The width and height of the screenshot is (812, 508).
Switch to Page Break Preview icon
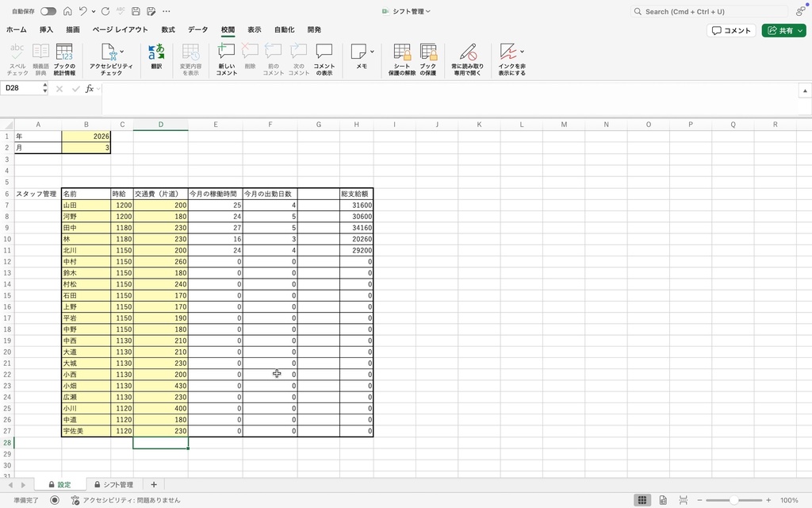tap(684, 500)
